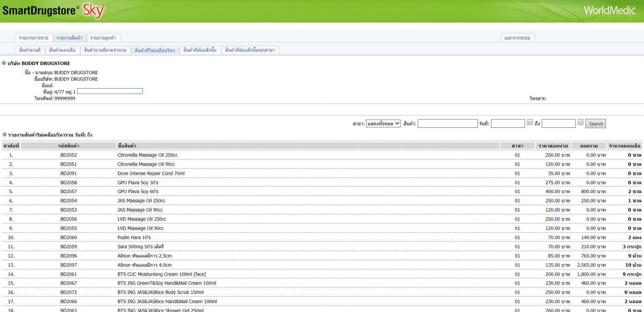Click the ออกจากระบบ logout link

pyautogui.click(x=517, y=38)
